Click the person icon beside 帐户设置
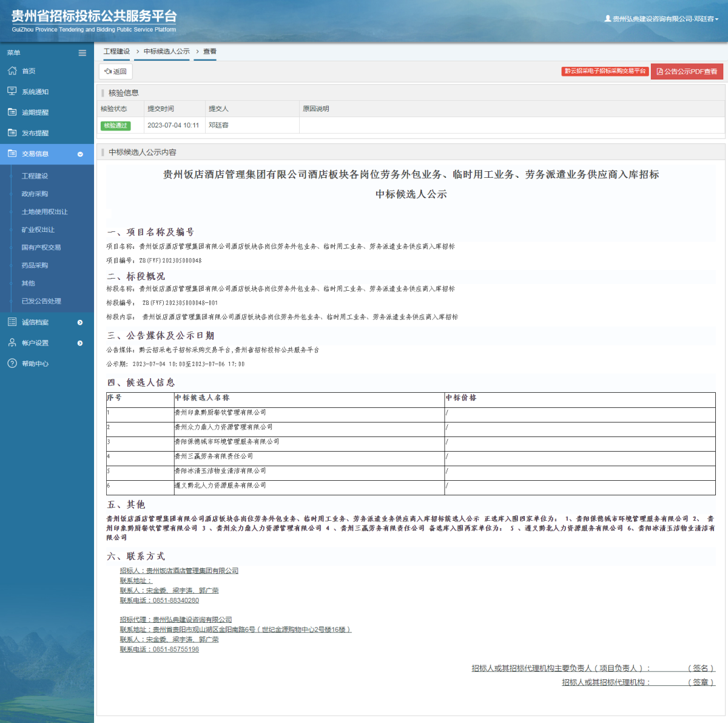The width and height of the screenshot is (728, 723). point(12,343)
